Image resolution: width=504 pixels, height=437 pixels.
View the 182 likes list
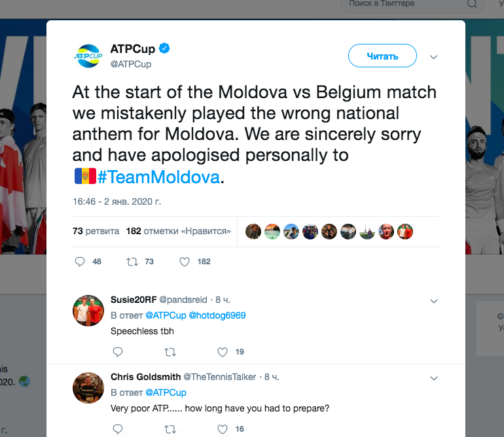[178, 231]
